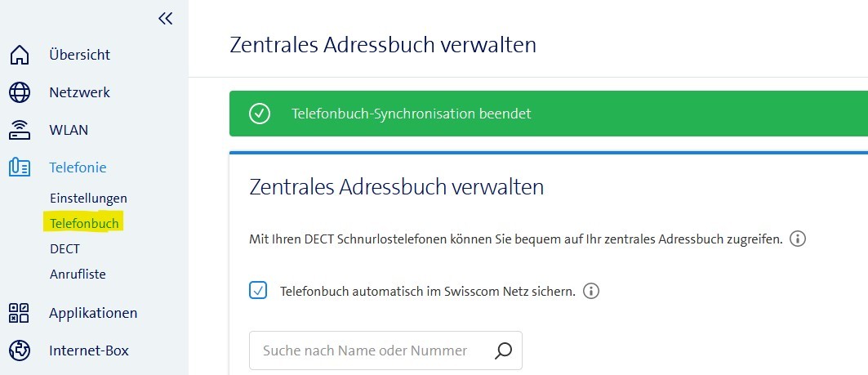Click info icon beside DECT description
The width and height of the screenshot is (868, 375).
(x=799, y=239)
